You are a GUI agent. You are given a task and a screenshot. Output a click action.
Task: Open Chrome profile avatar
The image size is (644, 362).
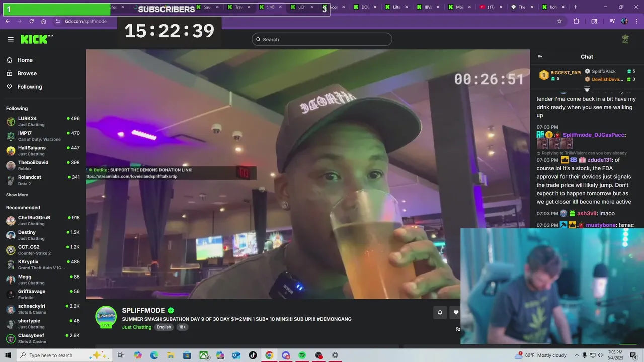click(624, 21)
